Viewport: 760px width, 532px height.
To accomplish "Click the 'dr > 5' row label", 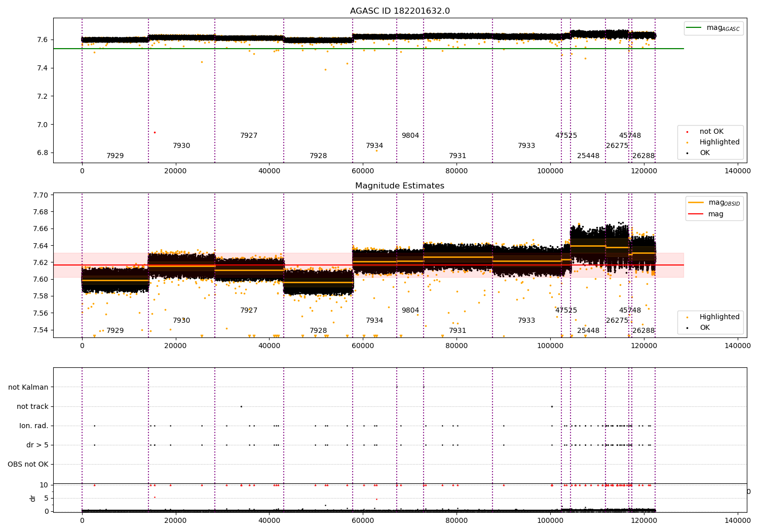I will (37, 445).
